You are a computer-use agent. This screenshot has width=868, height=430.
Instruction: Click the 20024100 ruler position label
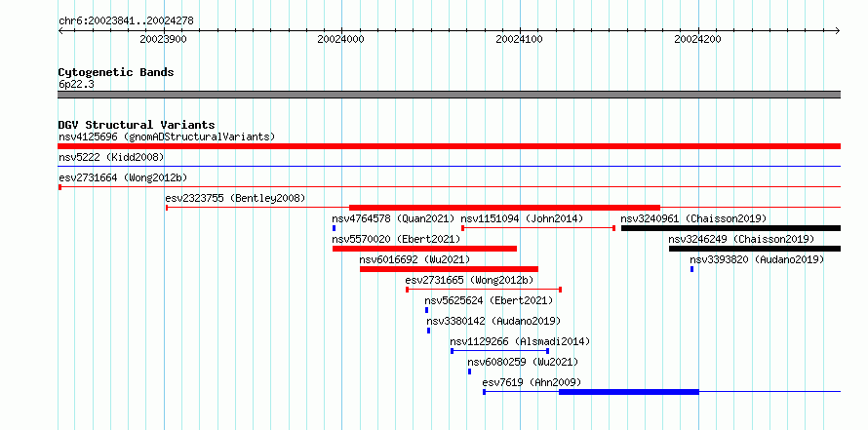tap(519, 40)
